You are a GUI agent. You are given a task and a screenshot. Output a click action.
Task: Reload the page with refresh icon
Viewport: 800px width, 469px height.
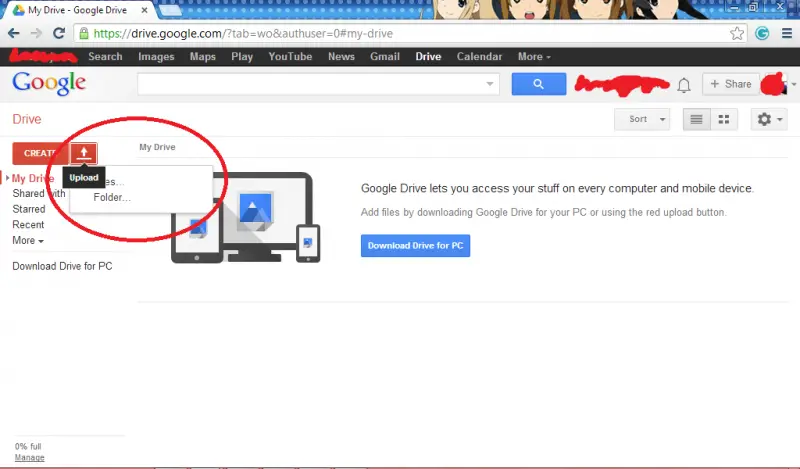[59, 34]
